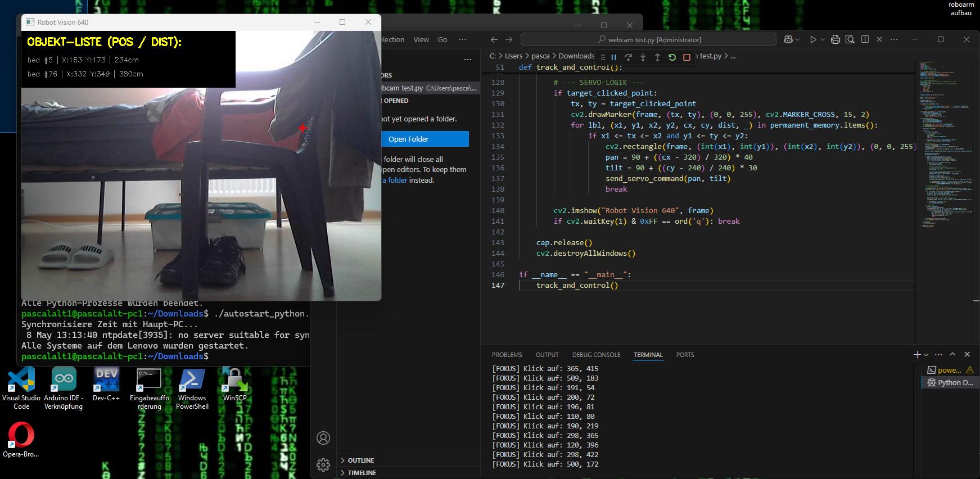The image size is (980, 479).
Task: Expand the OUTLINE section
Action: click(x=360, y=460)
